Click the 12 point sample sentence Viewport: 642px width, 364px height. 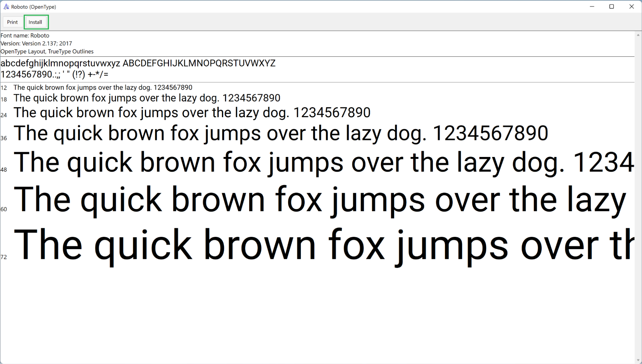tap(103, 87)
